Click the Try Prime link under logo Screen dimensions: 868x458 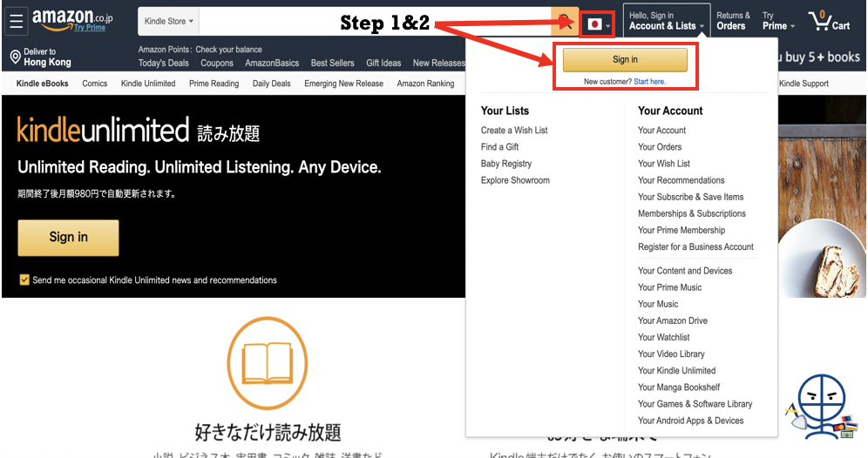pos(89,27)
